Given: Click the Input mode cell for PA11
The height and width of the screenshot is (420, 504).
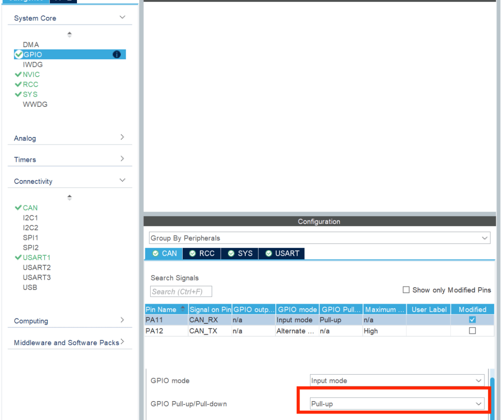Looking at the screenshot, I should (x=297, y=320).
